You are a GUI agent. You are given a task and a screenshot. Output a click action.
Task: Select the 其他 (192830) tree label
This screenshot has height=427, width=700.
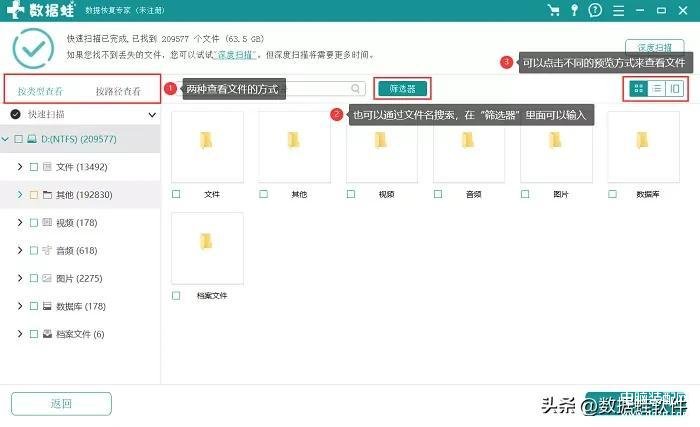84,195
